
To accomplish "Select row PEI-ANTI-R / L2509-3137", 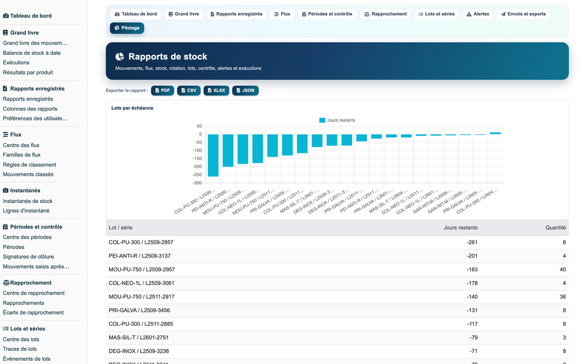I will pos(337,256).
